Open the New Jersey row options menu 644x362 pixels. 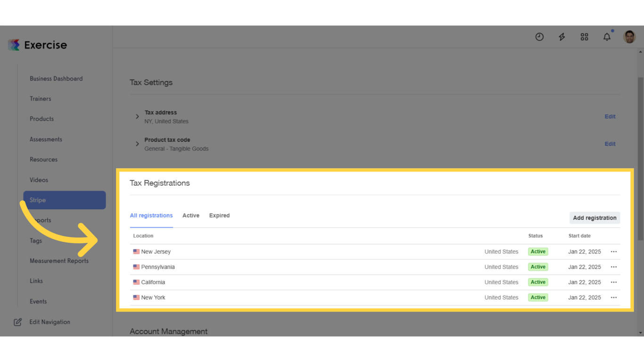tap(613, 251)
